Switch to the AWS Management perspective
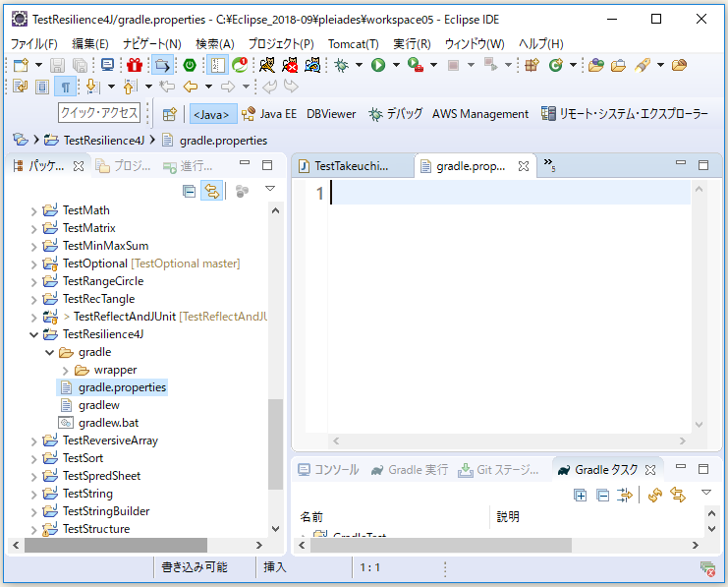Viewport: 728px width, 587px height. pos(480,114)
